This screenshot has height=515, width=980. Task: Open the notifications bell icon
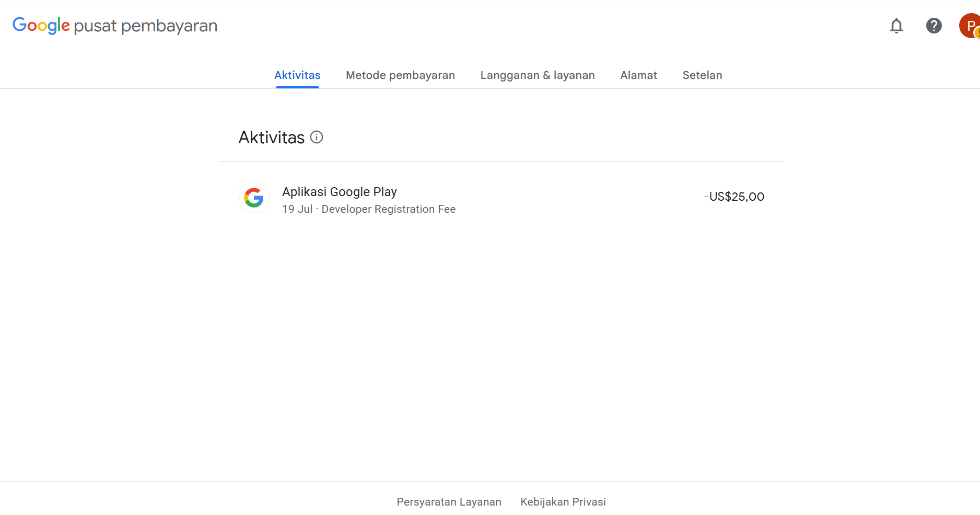coord(896,26)
